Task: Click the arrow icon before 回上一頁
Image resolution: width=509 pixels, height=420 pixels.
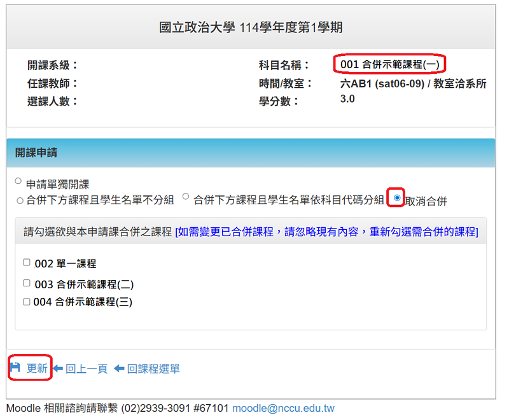Action: tap(58, 368)
